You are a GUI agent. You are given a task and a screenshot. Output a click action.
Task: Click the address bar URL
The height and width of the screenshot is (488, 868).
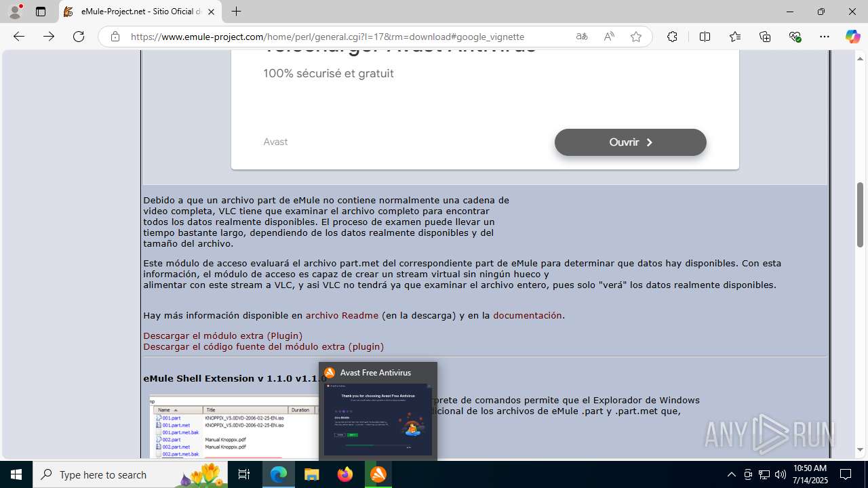[328, 37]
